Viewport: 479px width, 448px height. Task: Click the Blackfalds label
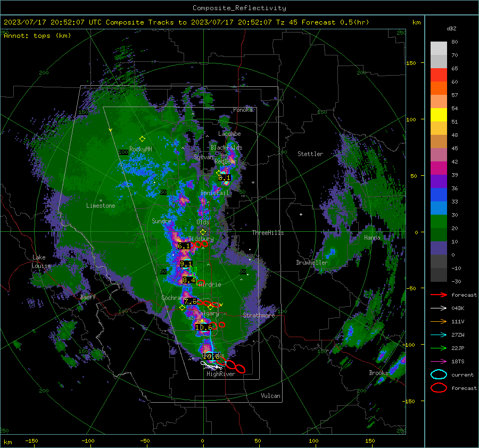point(226,148)
